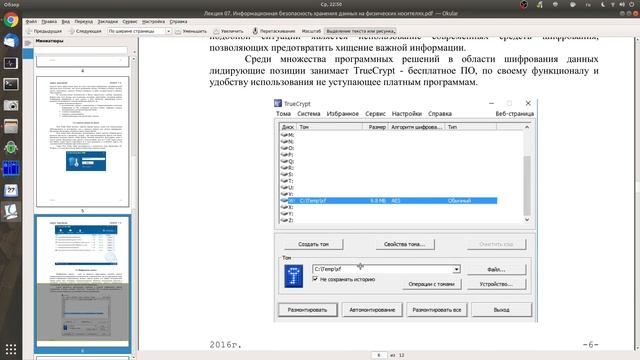Click Файл... button in TrueCrypt picture

click(x=496, y=269)
